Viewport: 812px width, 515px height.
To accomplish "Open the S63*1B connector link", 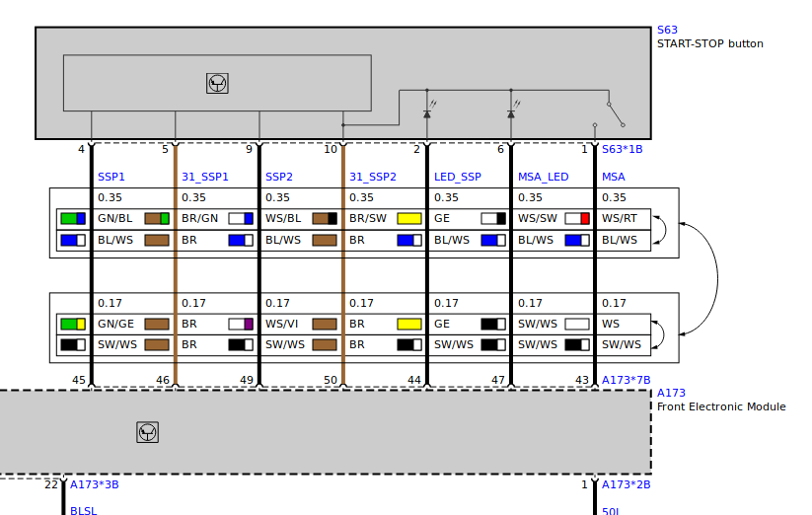I will [622, 150].
